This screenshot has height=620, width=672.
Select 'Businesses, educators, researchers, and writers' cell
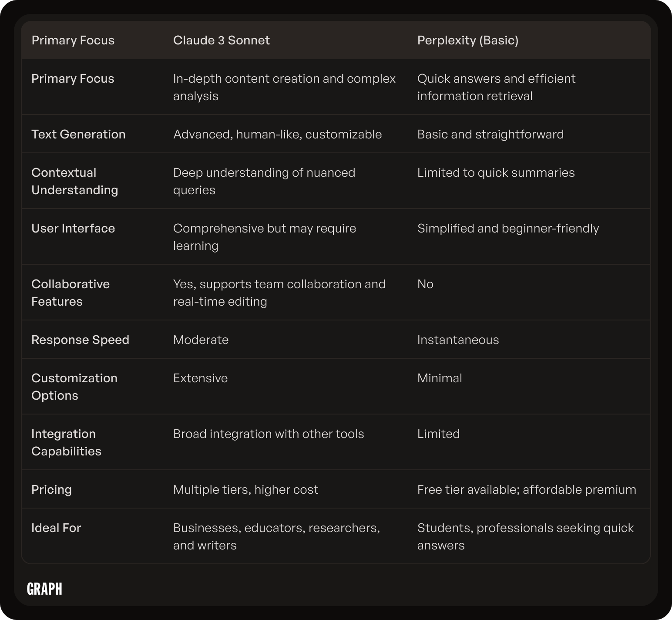[x=276, y=536]
